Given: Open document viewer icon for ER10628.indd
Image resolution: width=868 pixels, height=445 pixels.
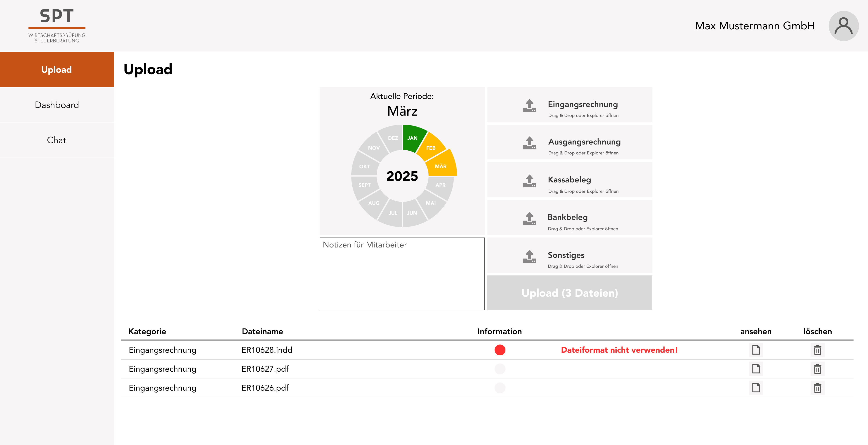Looking at the screenshot, I should click(756, 350).
